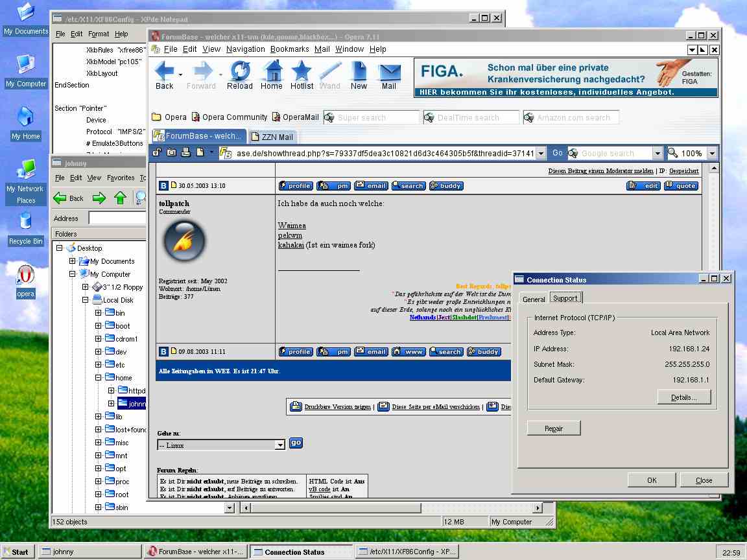This screenshot has width=747, height=560.
Task: Open Bookmarks menu in Opera
Action: point(290,49)
